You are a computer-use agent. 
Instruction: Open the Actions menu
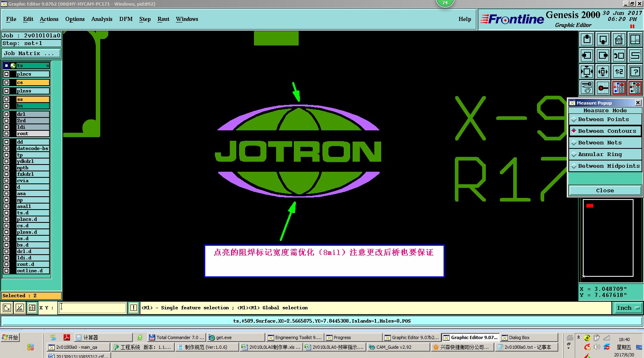click(49, 19)
